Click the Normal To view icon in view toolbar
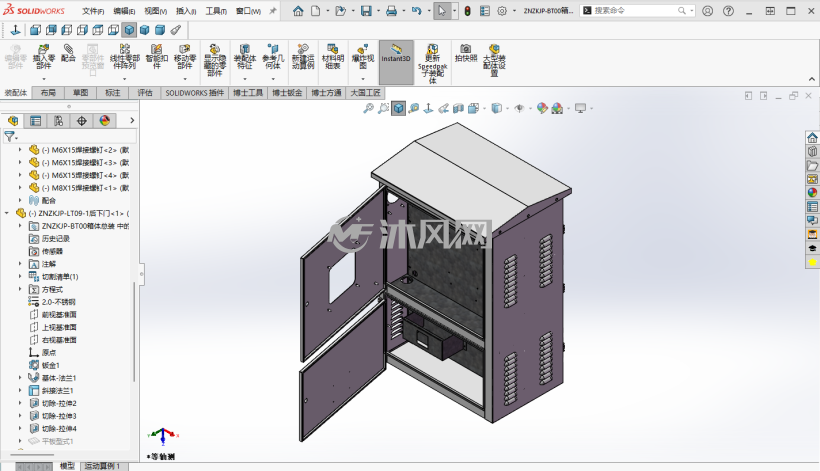The image size is (820, 471). click(15, 30)
